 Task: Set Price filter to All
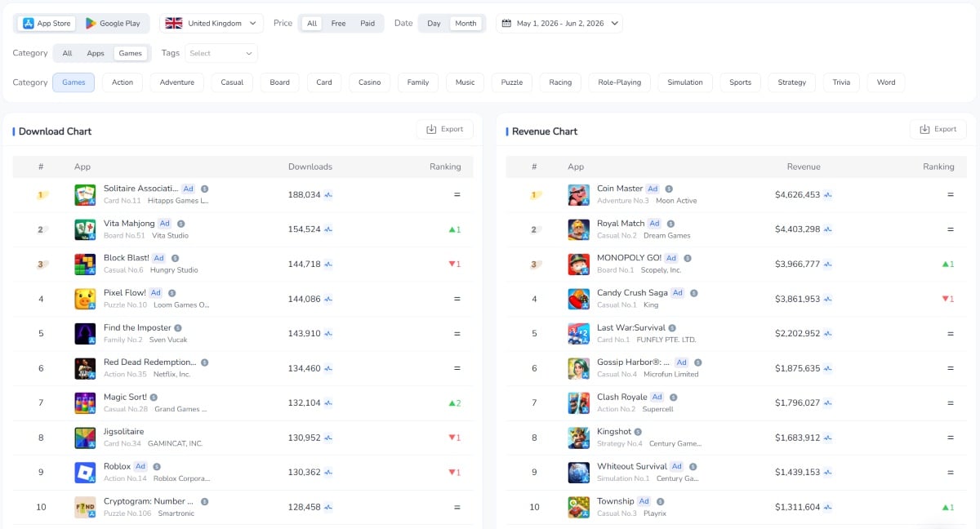tap(311, 24)
